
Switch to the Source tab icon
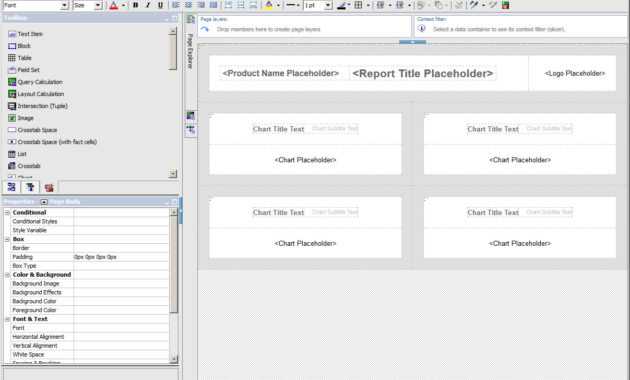(x=11, y=187)
